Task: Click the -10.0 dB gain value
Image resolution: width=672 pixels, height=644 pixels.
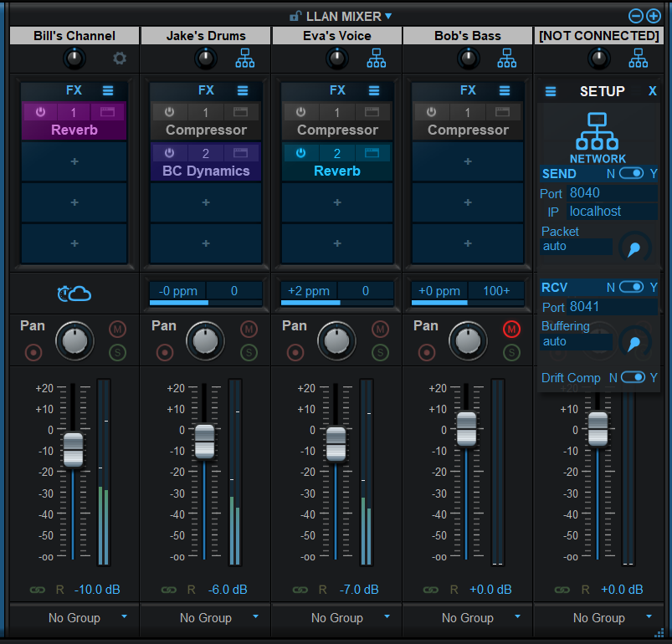Action: point(97,590)
